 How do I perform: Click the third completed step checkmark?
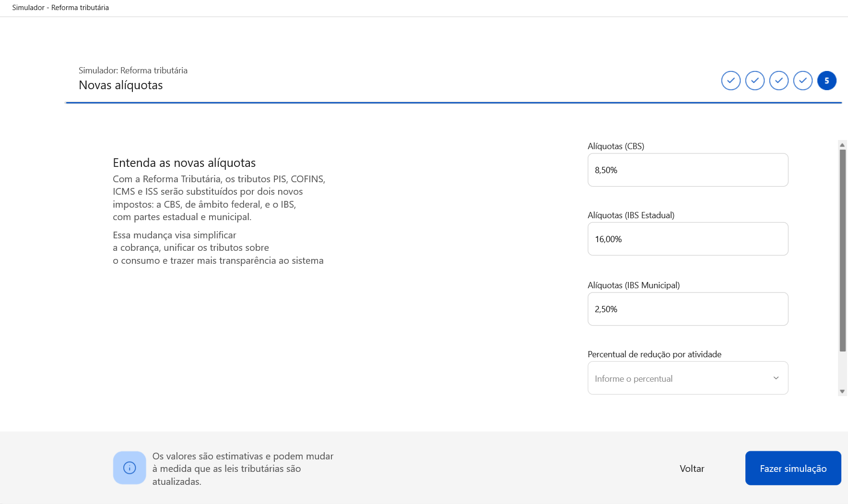778,81
